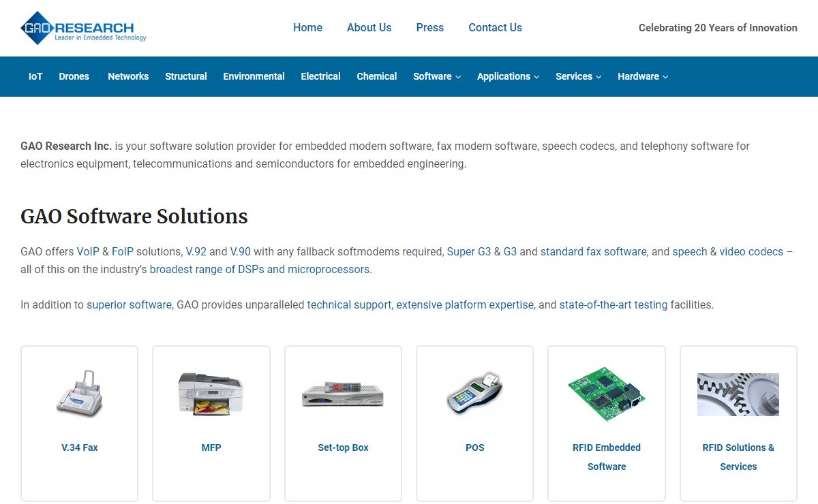Open the Set-top Box image
The image size is (818, 504).
[x=343, y=394]
